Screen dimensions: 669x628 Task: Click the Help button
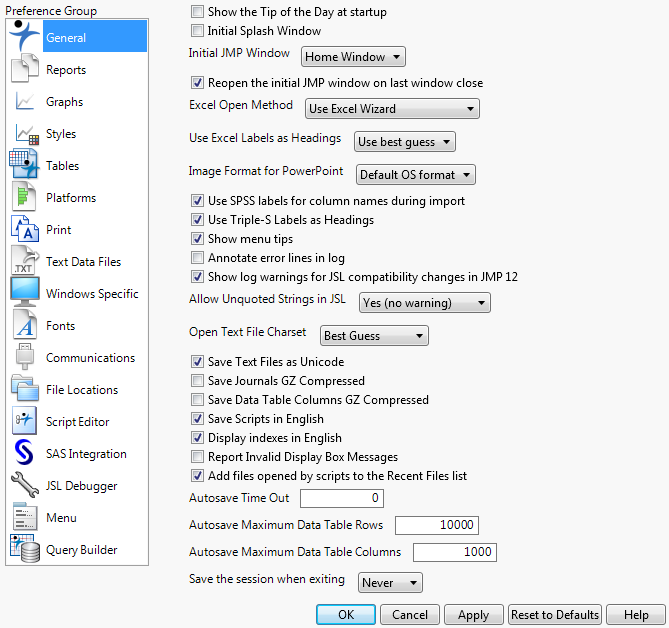(636, 614)
